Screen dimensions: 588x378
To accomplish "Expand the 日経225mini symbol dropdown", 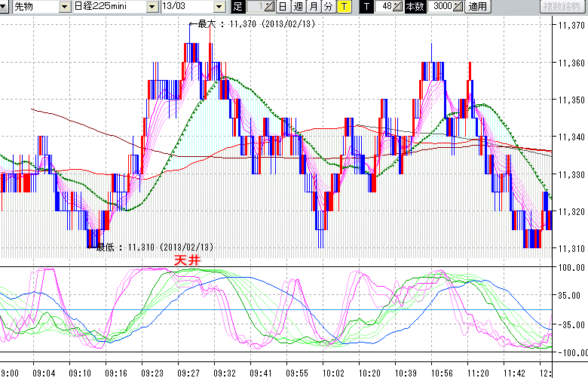I will [x=152, y=7].
